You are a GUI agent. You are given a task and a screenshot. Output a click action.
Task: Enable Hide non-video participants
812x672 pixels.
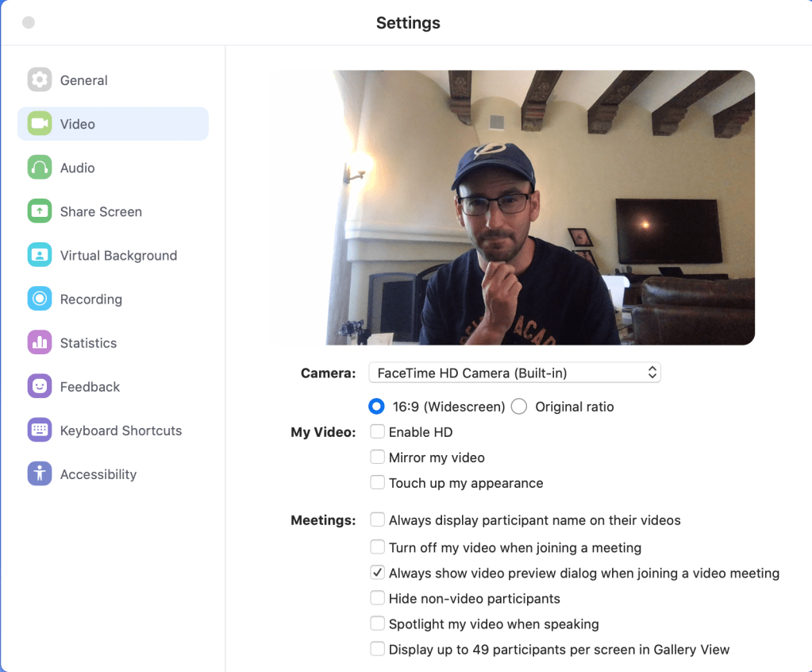pos(378,598)
